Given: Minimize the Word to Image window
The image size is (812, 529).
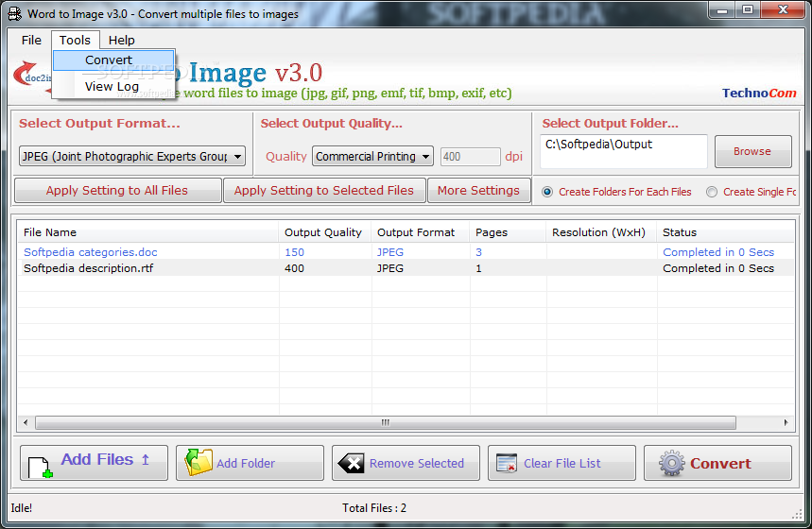Looking at the screenshot, I should [722, 10].
